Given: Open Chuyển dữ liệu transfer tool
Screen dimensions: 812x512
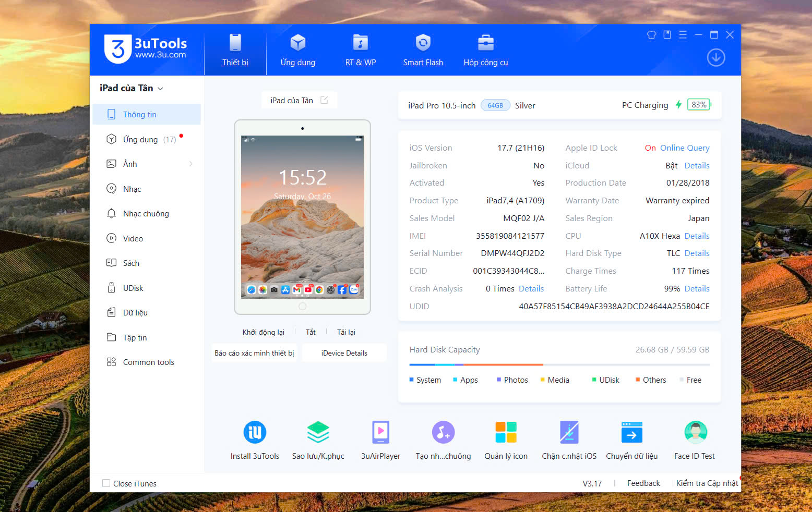Looking at the screenshot, I should 632,441.
